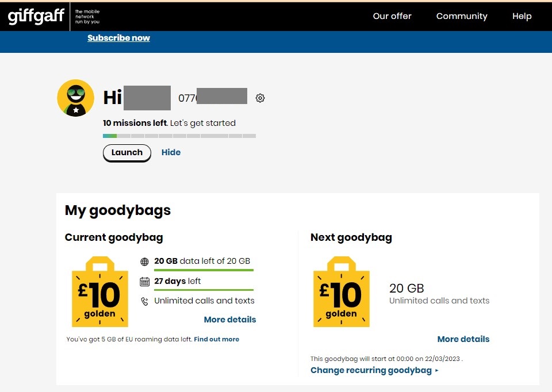This screenshot has height=392, width=552.
Task: Open the Community menu
Action: point(462,16)
